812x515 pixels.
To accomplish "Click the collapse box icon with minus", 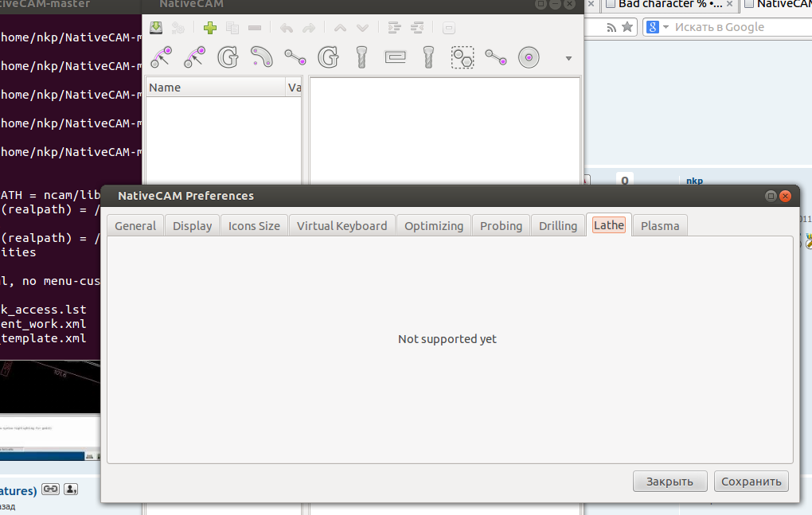I will point(449,28).
